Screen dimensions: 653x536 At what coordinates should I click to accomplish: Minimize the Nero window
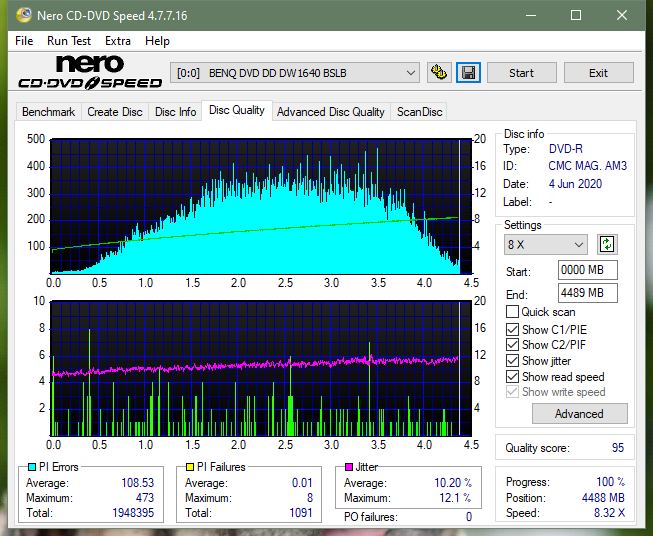[531, 15]
